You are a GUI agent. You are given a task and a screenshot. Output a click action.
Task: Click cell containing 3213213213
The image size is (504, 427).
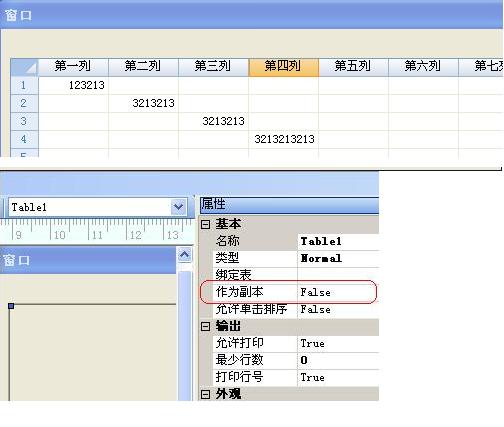pyautogui.click(x=284, y=139)
